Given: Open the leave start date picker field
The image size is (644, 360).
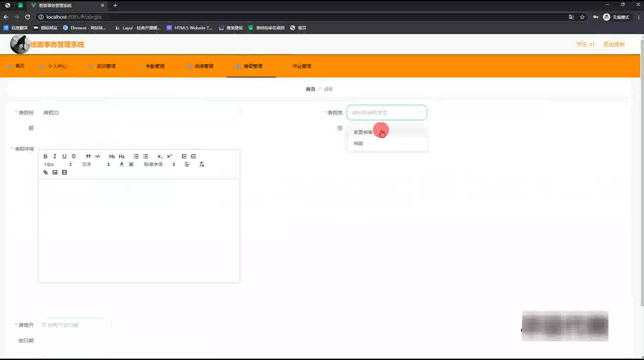Looking at the screenshot, I should (75, 325).
